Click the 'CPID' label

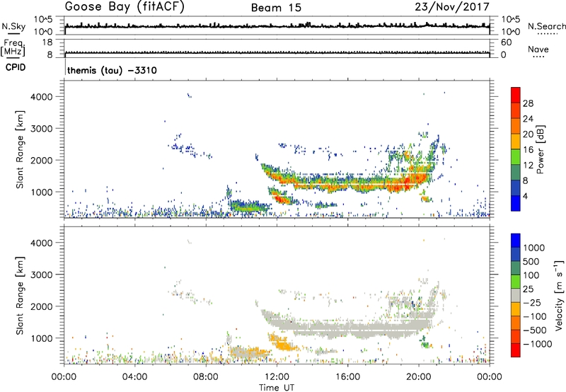click(x=16, y=67)
